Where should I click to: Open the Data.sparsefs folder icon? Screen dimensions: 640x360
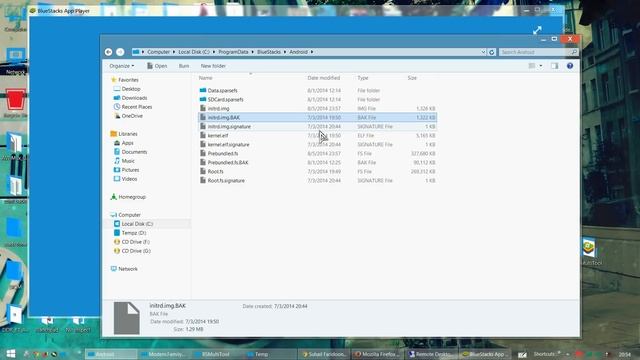pos(203,90)
